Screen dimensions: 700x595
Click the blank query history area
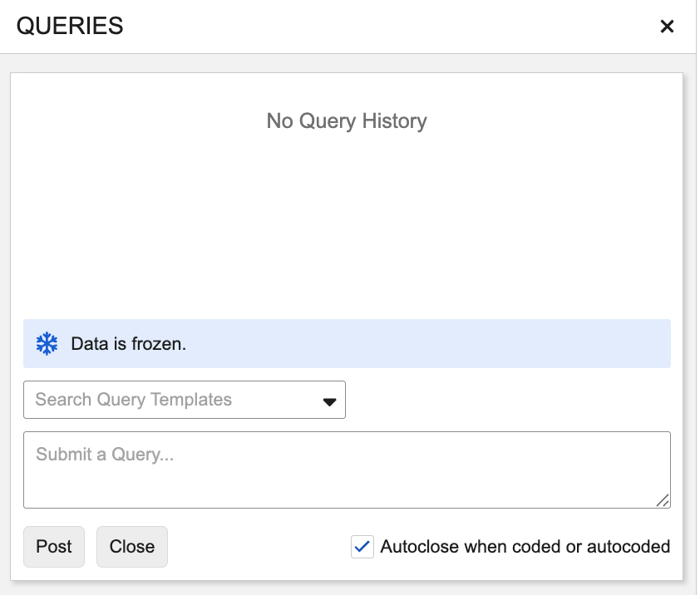coord(347,224)
